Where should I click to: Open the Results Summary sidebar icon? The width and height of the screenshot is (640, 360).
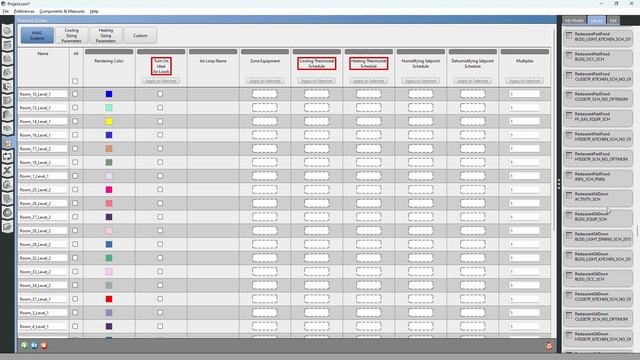coord(7,227)
